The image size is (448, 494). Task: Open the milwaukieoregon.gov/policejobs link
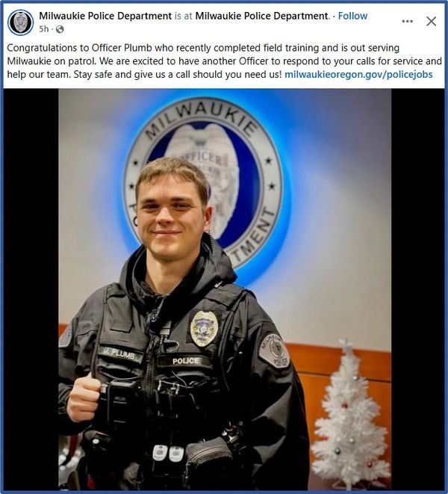click(x=358, y=74)
